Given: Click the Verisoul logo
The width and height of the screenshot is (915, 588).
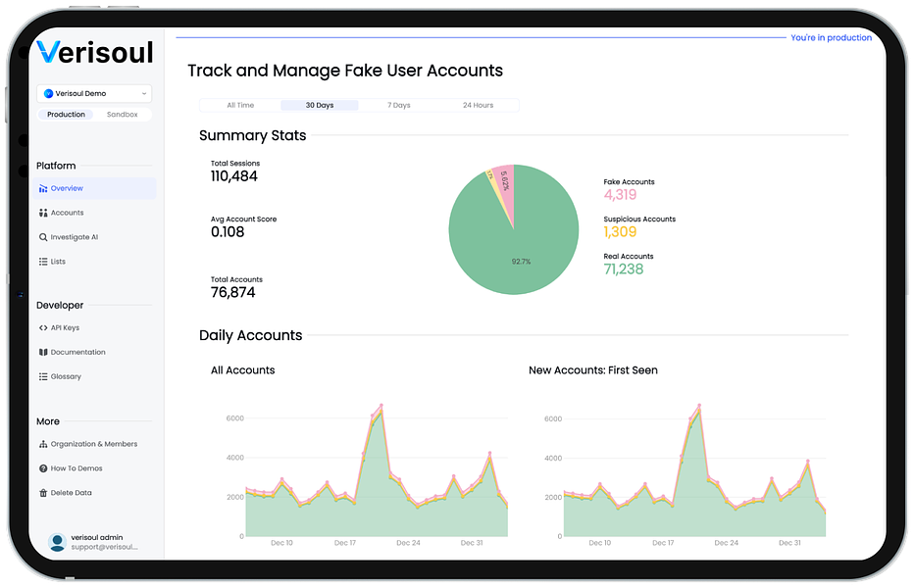Looking at the screenshot, I should (x=95, y=52).
